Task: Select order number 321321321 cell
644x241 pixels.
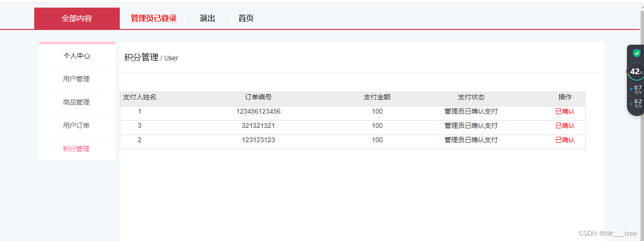Action: 259,125
